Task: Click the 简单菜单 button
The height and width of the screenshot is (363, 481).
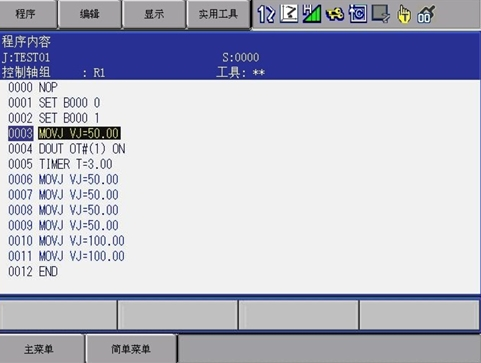Action: coord(131,349)
